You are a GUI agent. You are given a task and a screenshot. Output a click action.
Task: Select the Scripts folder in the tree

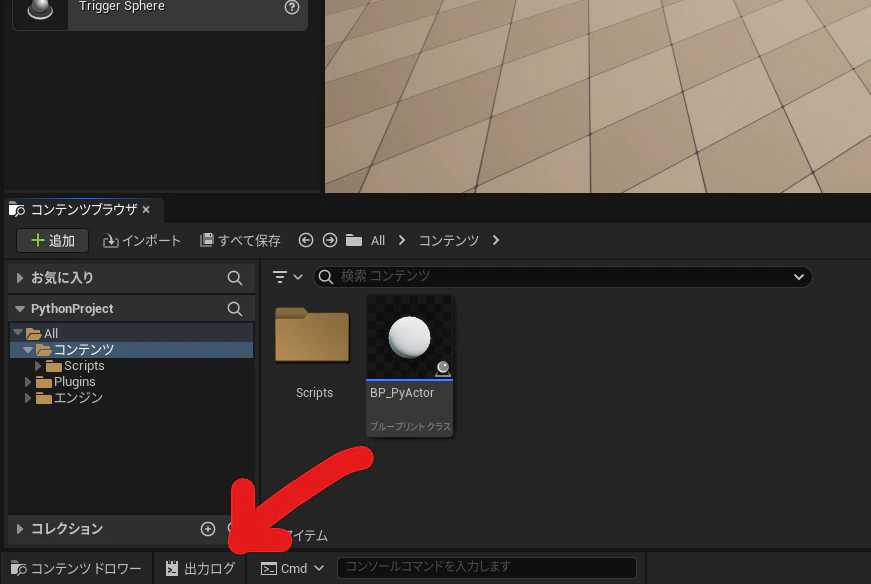click(83, 366)
